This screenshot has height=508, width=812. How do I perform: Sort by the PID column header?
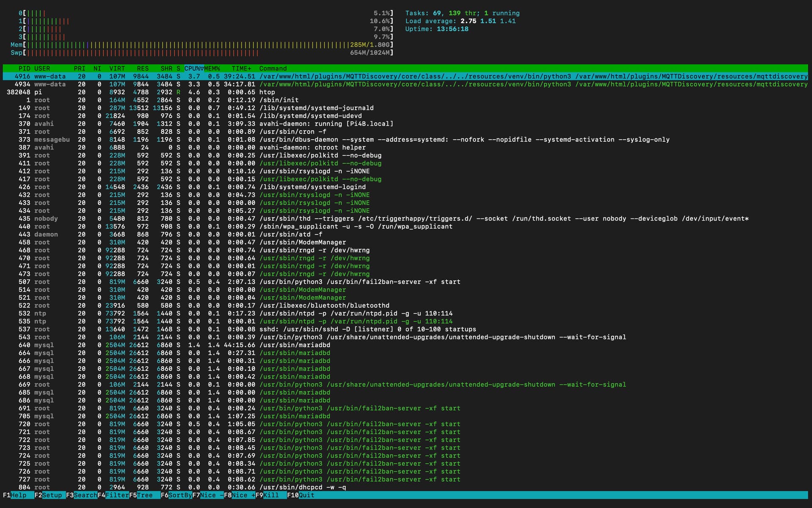(24, 68)
